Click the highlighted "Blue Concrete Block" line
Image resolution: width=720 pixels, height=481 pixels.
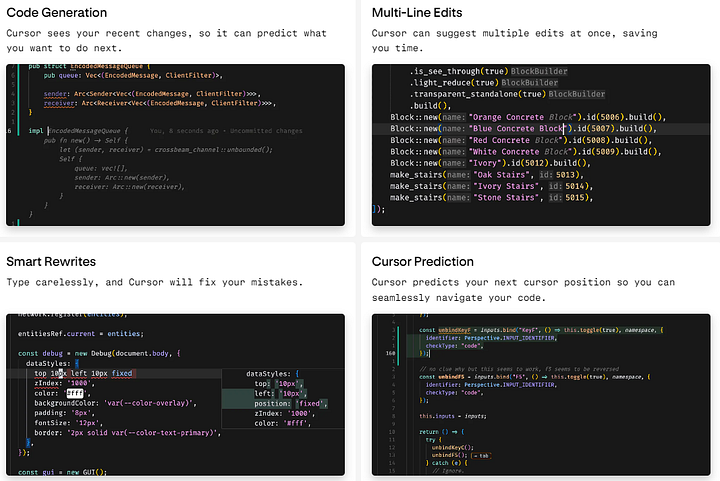tap(523, 129)
